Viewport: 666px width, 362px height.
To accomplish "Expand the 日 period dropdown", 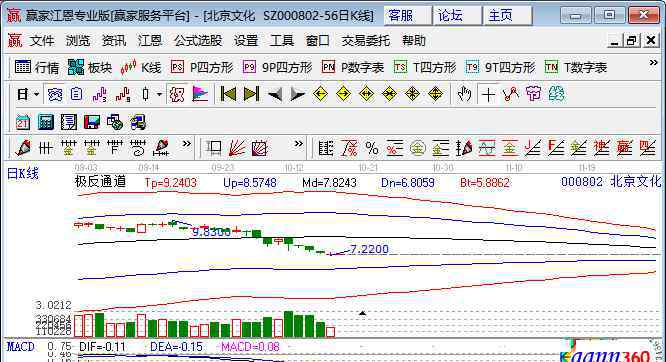I will [x=37, y=94].
